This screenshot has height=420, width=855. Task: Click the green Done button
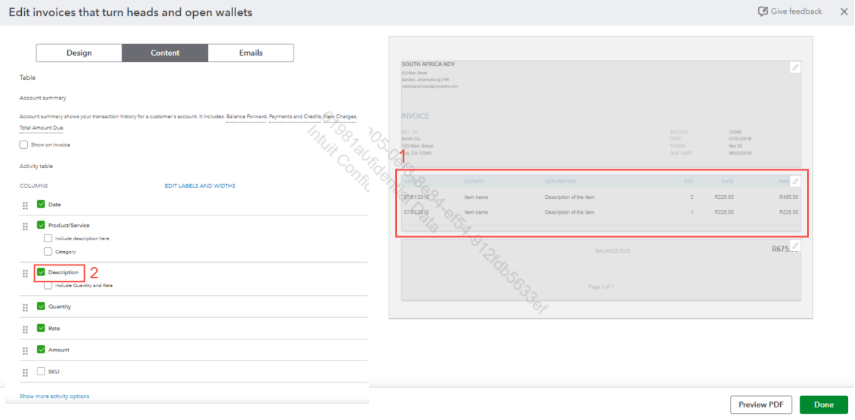[x=823, y=405]
